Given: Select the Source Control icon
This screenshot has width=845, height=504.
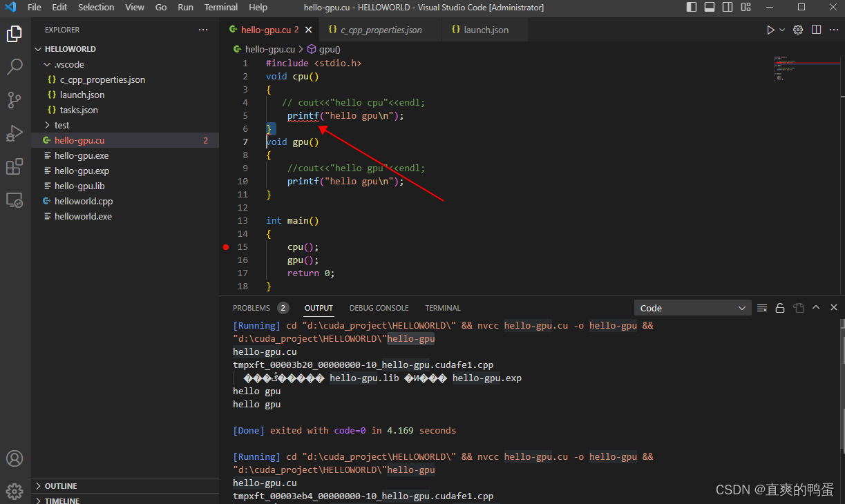Looking at the screenshot, I should [15, 100].
